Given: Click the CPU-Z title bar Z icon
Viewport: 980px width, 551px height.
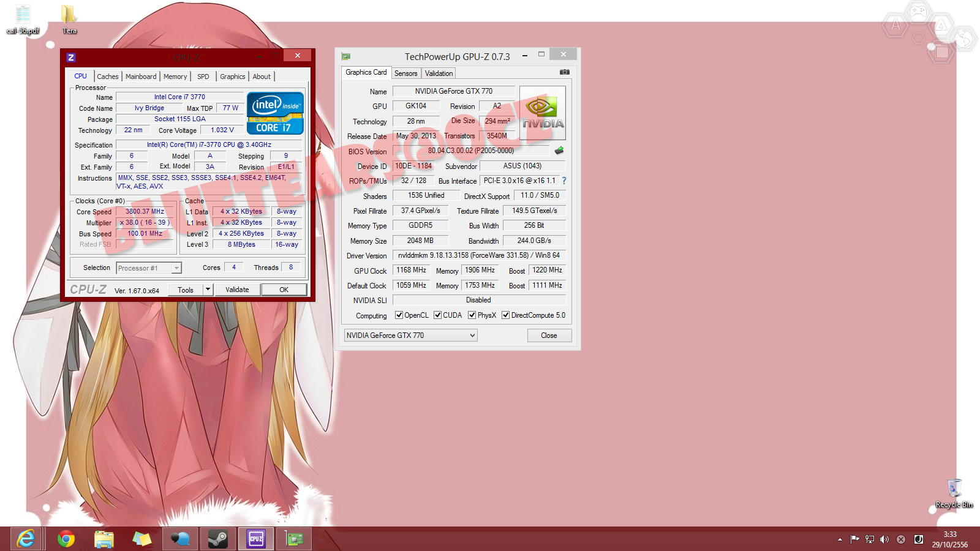Looking at the screenshot, I should (71, 58).
